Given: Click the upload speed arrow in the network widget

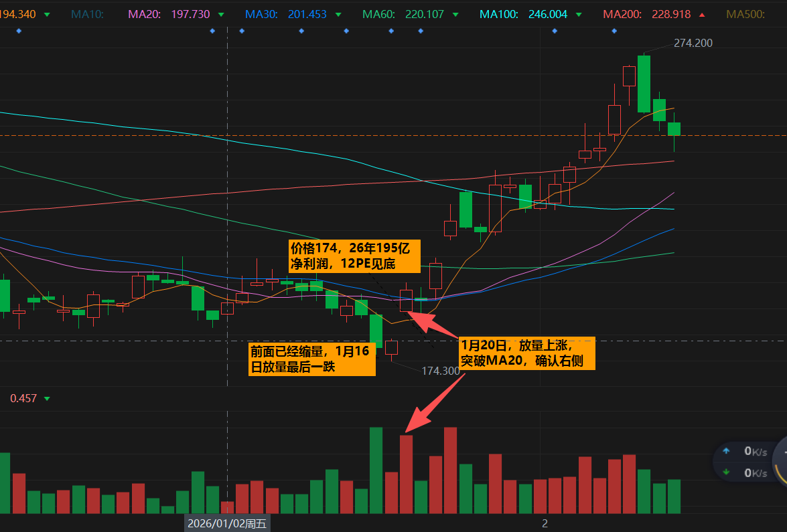Looking at the screenshot, I should 726,451.
